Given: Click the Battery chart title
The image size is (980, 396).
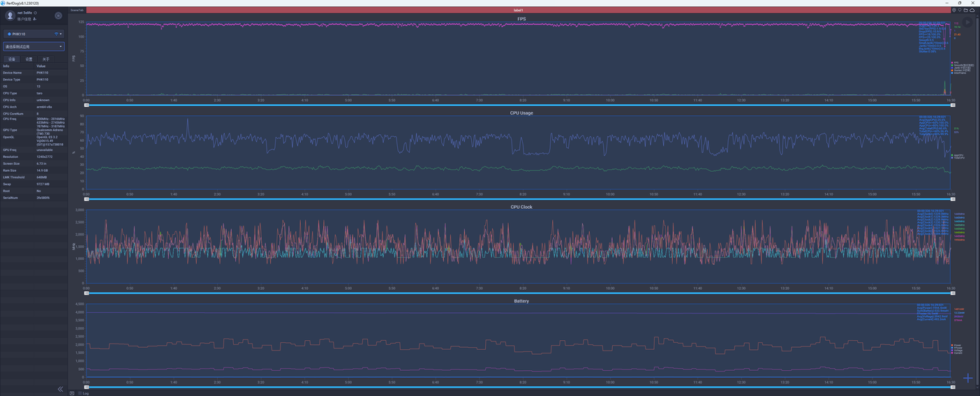Looking at the screenshot, I should pyautogui.click(x=521, y=301).
